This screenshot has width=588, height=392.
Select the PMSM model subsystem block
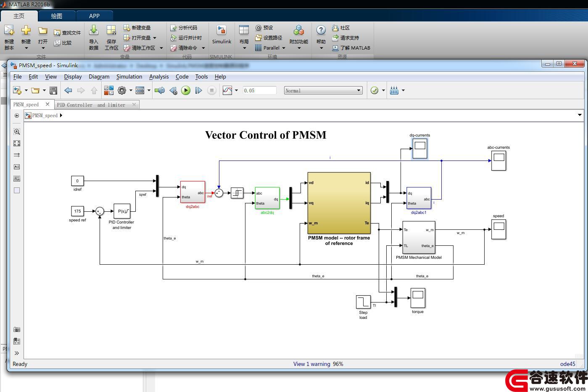point(339,203)
